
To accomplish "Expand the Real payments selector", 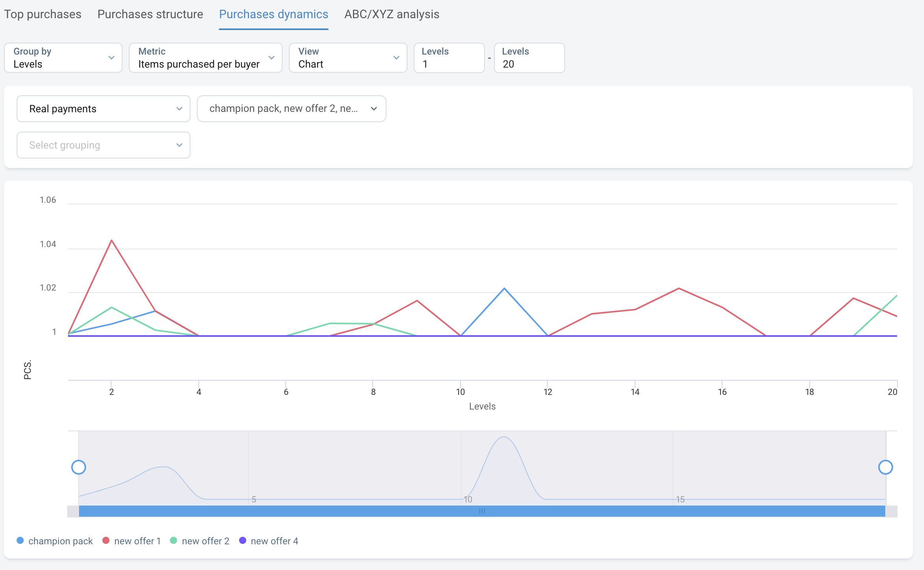I will point(104,109).
